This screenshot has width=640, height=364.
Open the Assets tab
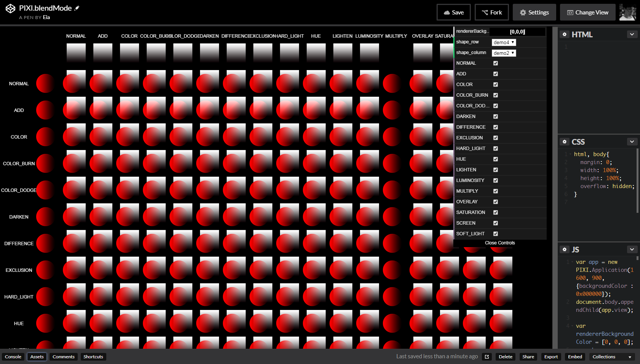[x=37, y=357]
